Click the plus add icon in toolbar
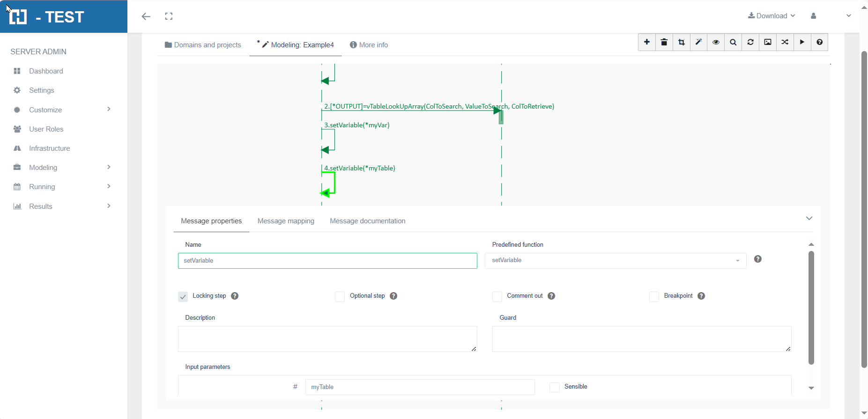 647,42
